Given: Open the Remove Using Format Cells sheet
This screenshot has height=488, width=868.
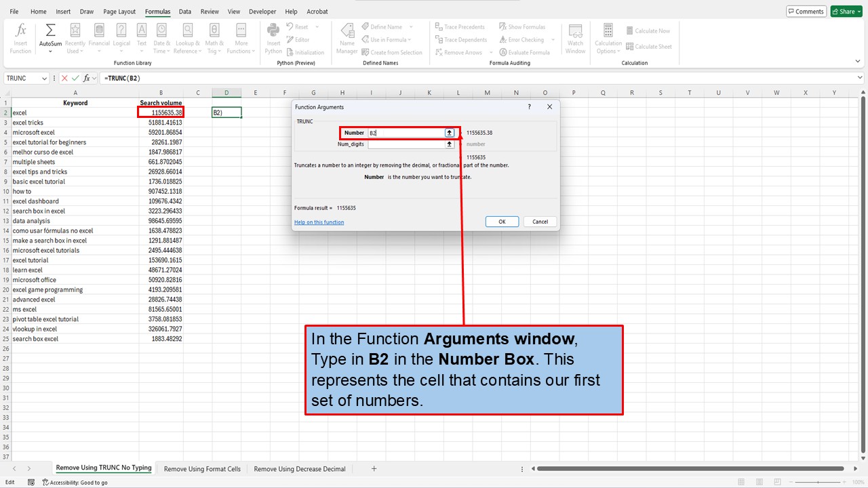Looking at the screenshot, I should (201, 468).
